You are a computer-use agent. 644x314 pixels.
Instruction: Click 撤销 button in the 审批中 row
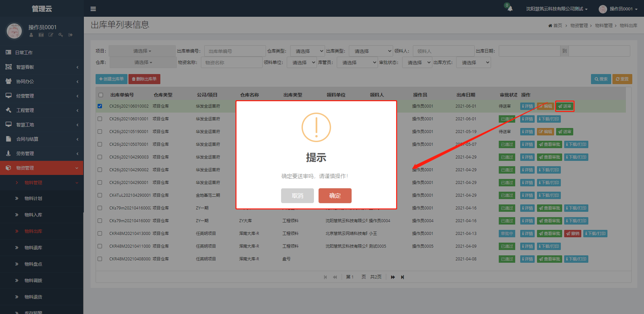coord(573,234)
